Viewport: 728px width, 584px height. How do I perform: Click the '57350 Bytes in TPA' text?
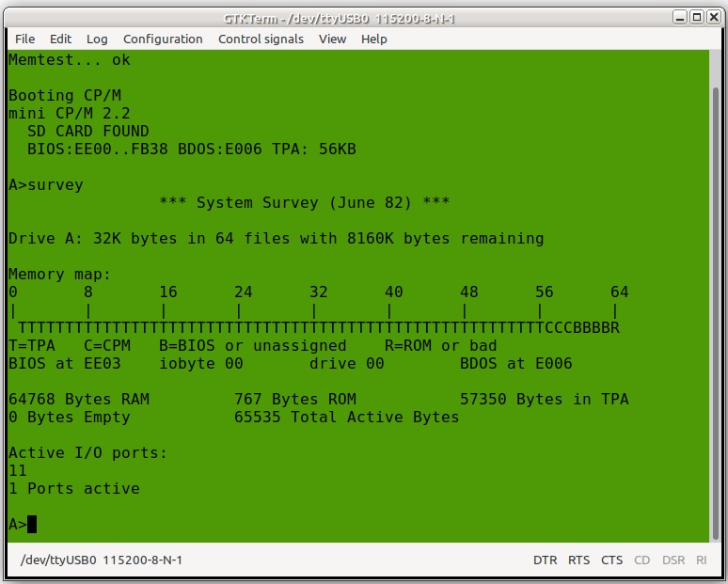click(545, 400)
